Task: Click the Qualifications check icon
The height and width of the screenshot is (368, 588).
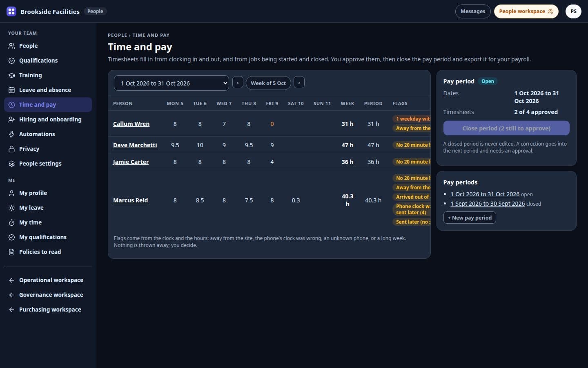Action: pyautogui.click(x=11, y=61)
